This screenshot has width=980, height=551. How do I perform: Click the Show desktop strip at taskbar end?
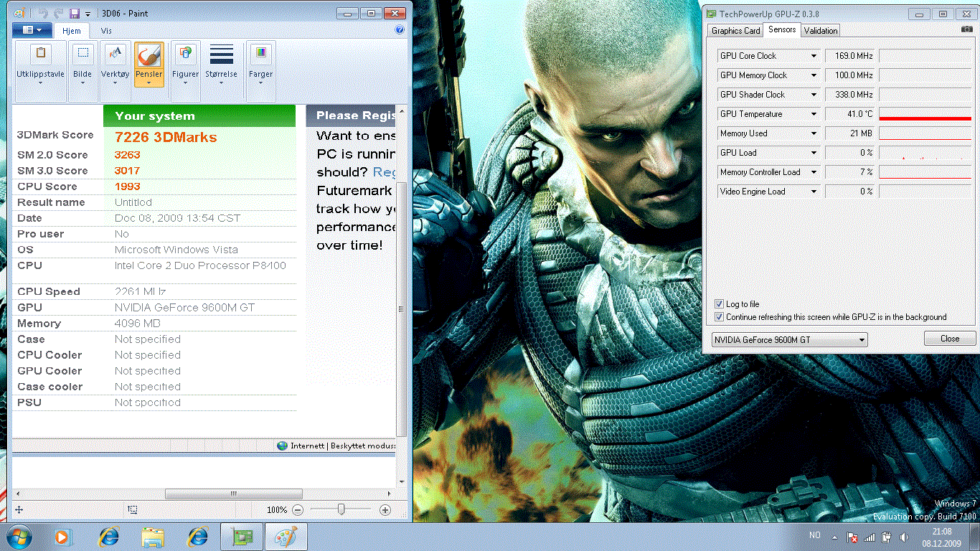[974, 537]
